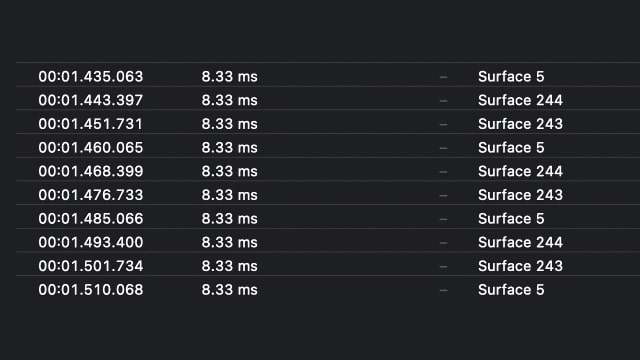
Task: Select timestamp 00:01.435.063
Action: (x=91, y=76)
